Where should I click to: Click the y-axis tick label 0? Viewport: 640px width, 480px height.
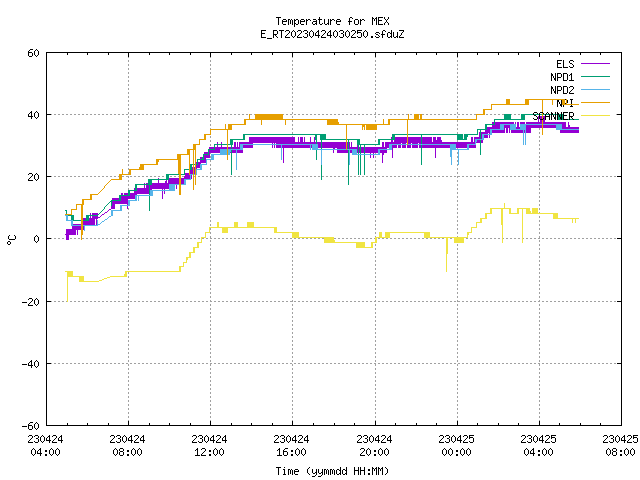pos(37,239)
